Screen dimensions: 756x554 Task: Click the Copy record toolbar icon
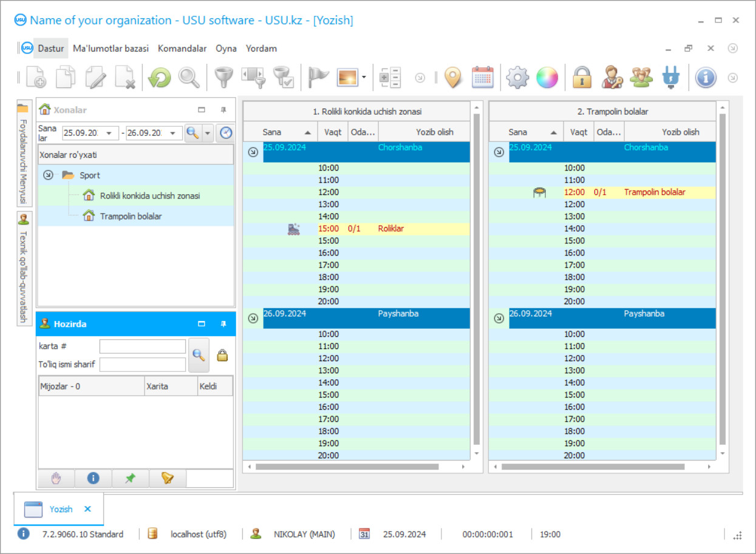point(66,78)
